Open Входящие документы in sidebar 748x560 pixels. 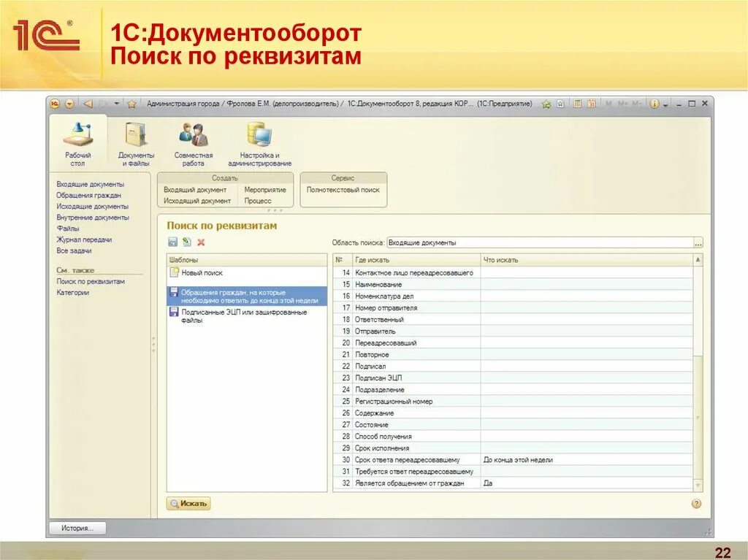[x=90, y=184]
